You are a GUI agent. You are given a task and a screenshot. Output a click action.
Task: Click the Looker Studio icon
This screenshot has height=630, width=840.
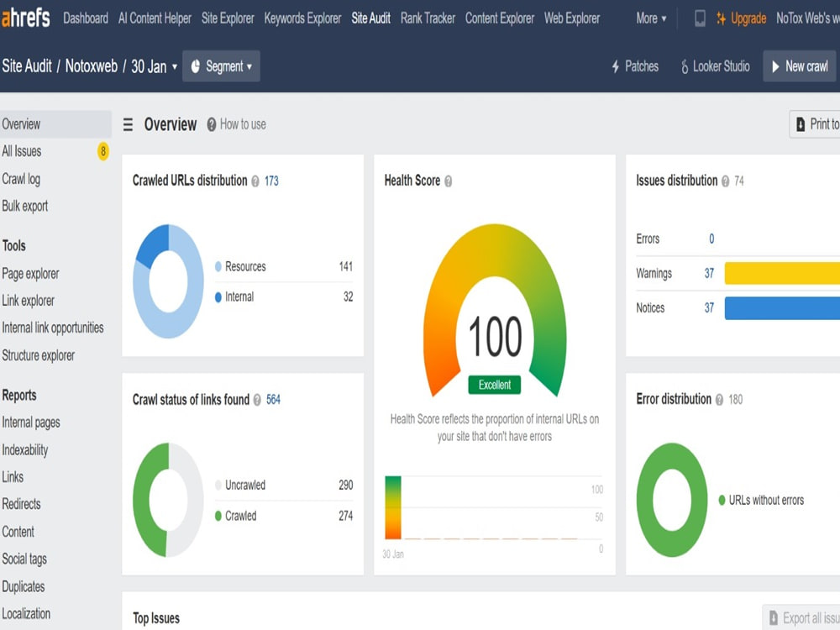(x=684, y=66)
